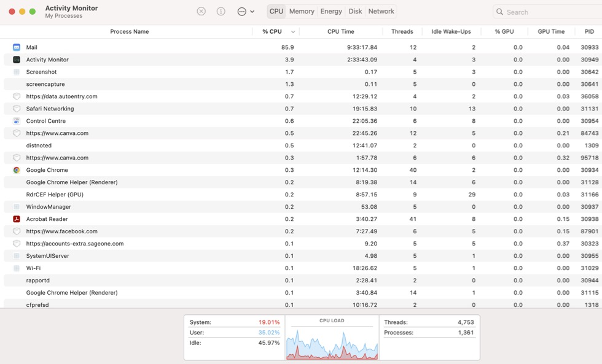Click the System 19.01% value
Image resolution: width=602 pixels, height=364 pixels.
pos(269,322)
